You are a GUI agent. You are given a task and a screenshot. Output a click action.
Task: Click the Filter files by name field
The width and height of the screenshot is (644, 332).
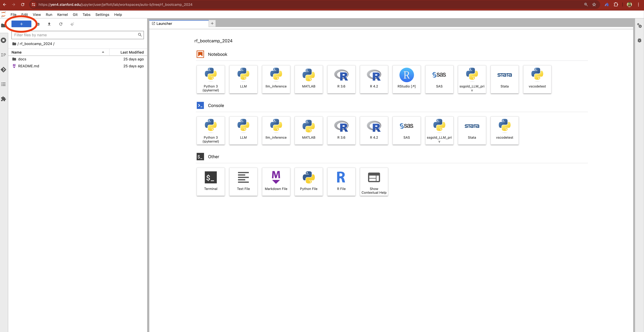[77, 35]
